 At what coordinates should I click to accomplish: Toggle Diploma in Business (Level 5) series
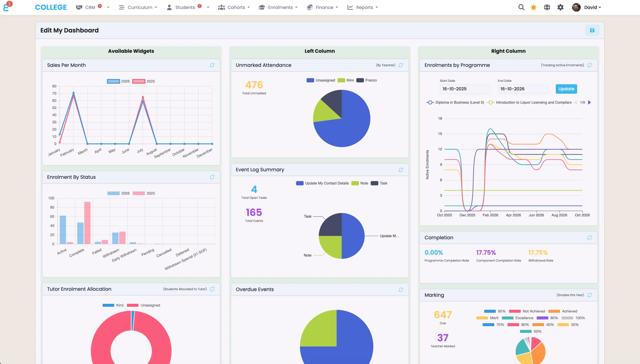click(x=455, y=102)
